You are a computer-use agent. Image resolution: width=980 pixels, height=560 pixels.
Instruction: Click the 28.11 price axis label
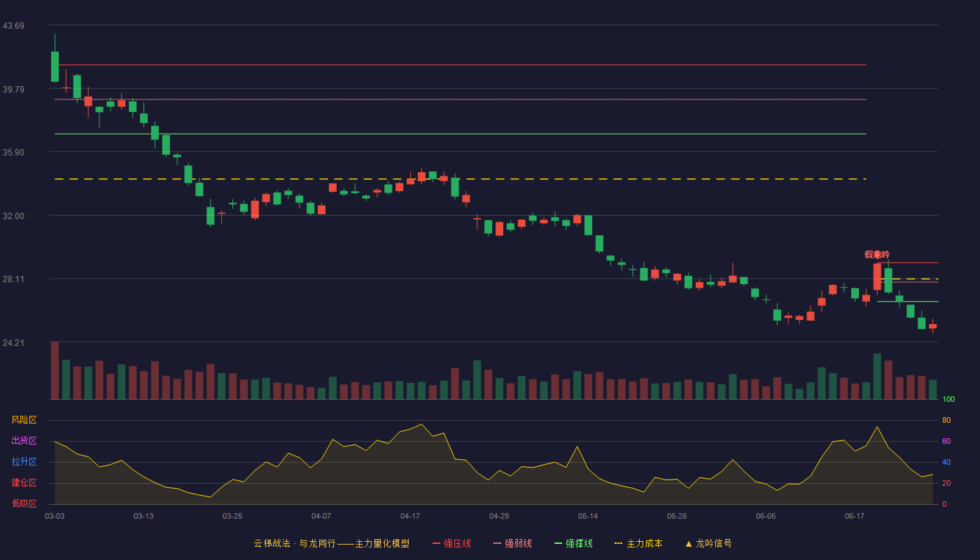pos(13,279)
